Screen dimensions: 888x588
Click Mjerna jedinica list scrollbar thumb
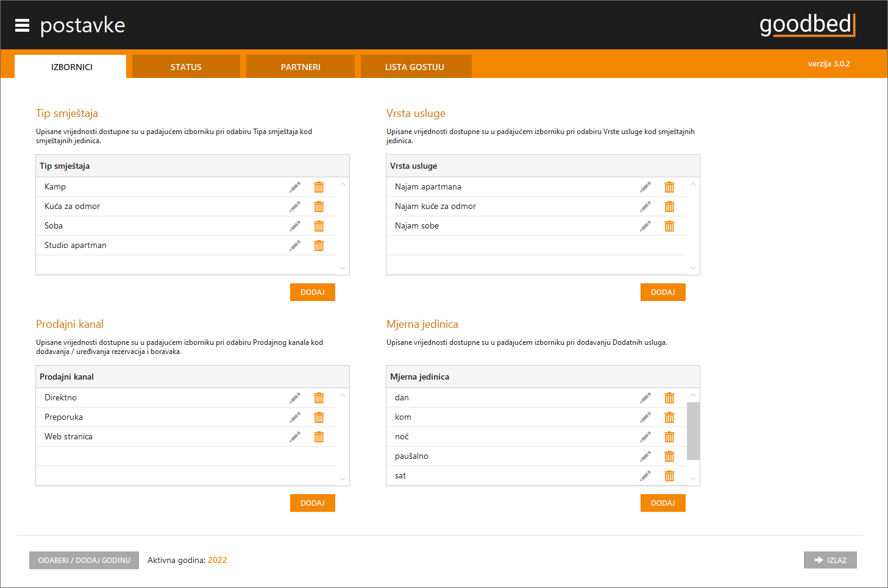pos(693,431)
